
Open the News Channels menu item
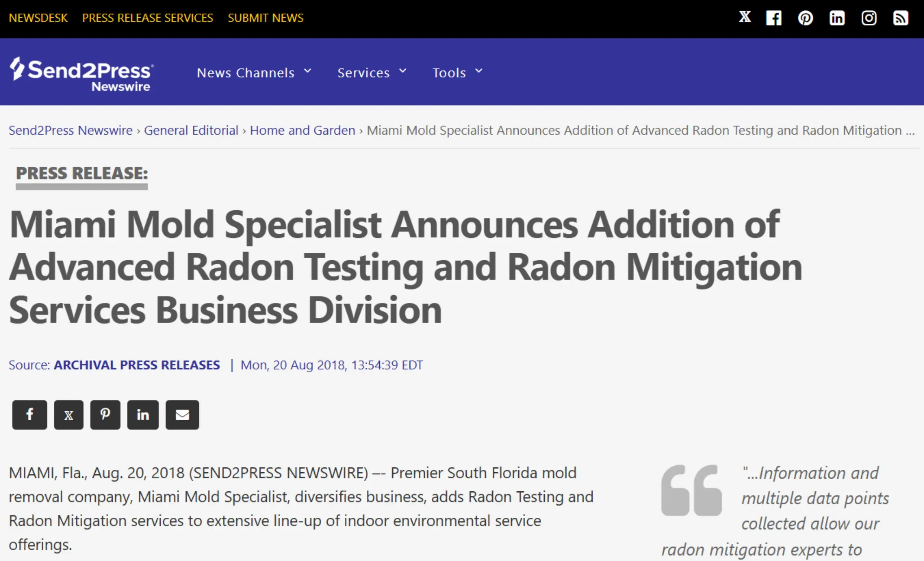[246, 72]
